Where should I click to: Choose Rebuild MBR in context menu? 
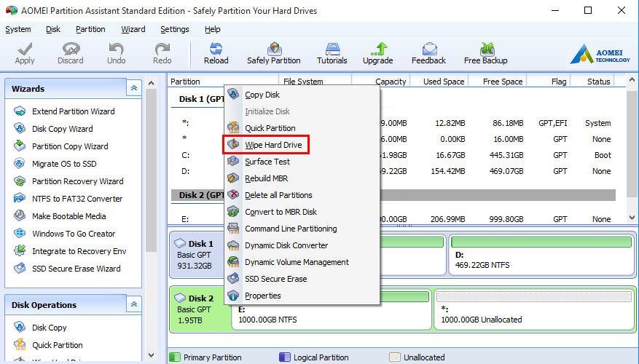(x=302, y=178)
